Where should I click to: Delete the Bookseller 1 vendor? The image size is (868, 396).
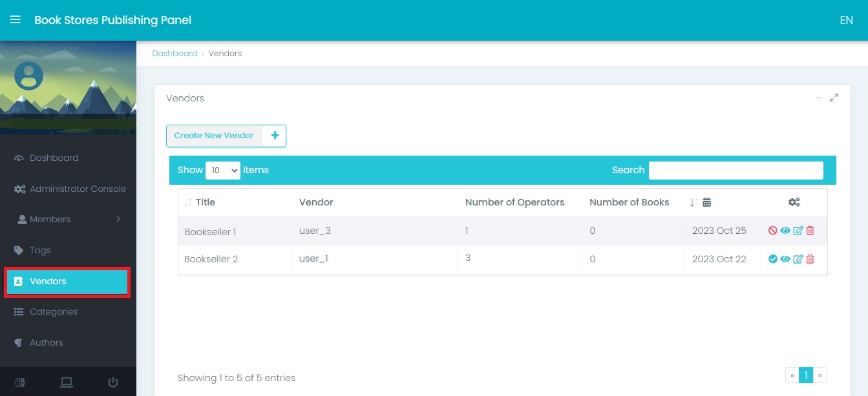tap(810, 231)
